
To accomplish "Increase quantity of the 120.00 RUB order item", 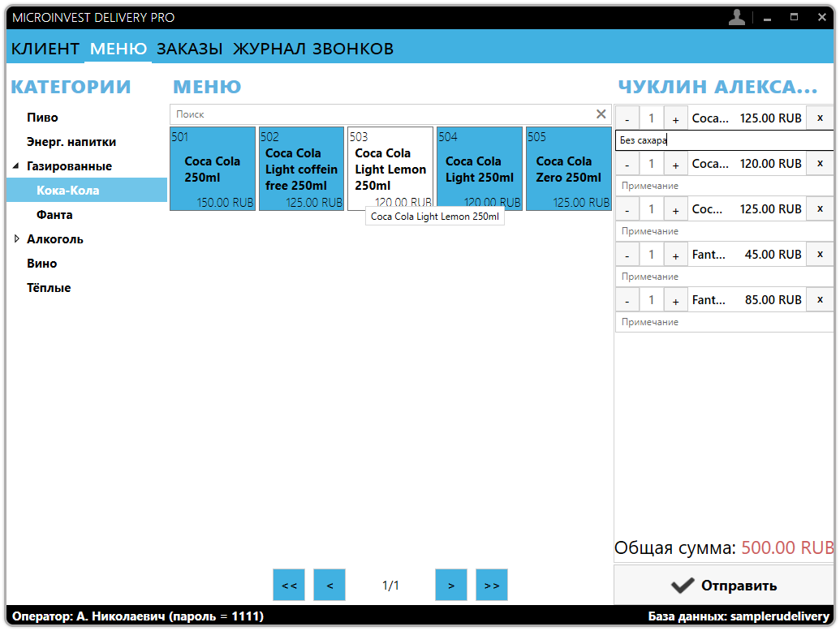I will (675, 164).
